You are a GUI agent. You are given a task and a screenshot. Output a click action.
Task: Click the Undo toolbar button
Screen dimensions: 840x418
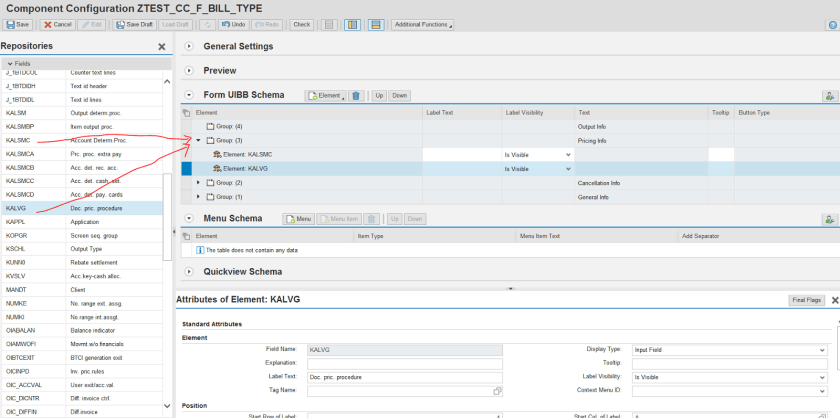234,24
